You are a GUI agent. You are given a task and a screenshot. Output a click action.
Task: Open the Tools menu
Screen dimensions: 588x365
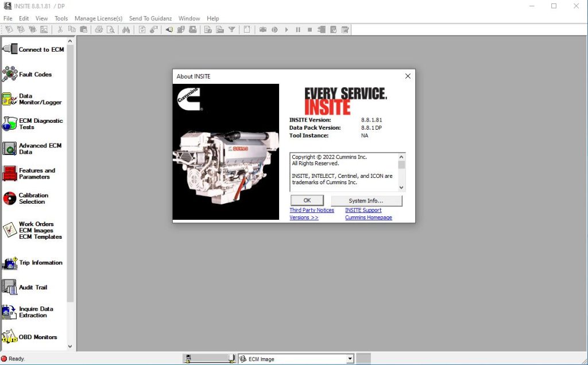[61, 18]
